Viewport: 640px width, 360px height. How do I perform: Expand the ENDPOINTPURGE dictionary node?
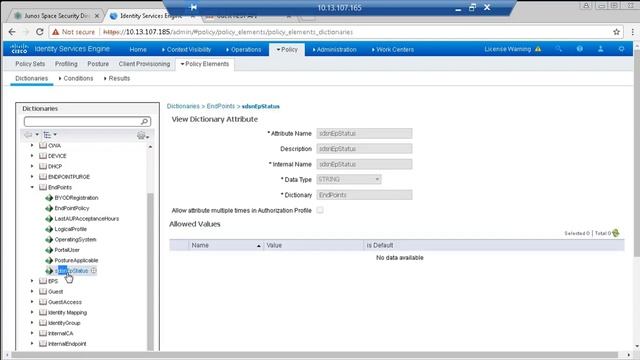click(32, 177)
